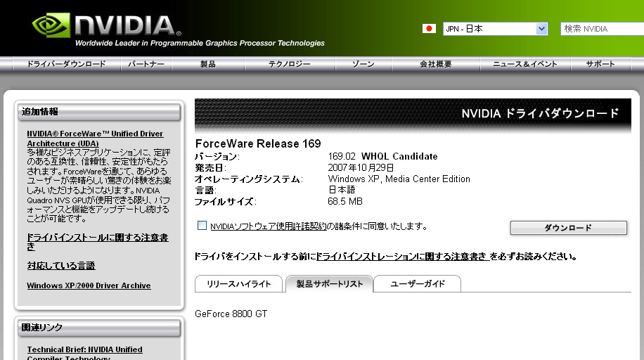The image size is (644, 360).
Task: Open the NVIDIAソフトウェア使用許諾契約 link
Action: 268,226
